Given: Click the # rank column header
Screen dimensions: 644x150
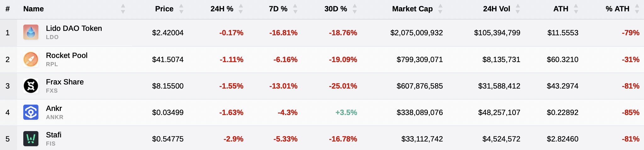Looking at the screenshot, I should tap(8, 9).
